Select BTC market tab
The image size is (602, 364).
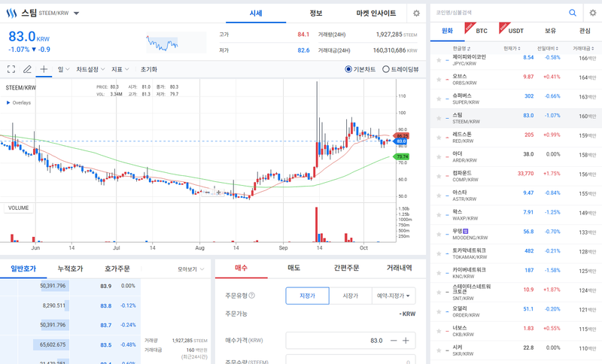[x=482, y=31]
